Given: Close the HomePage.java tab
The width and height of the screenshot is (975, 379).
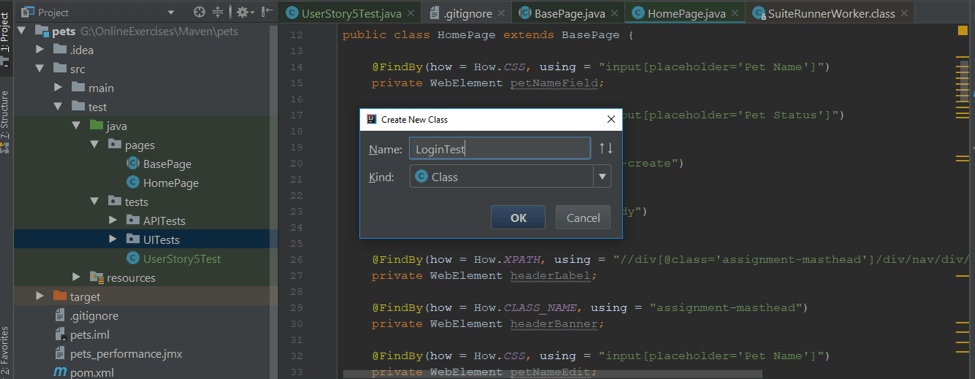Looking at the screenshot, I should click(x=736, y=13).
